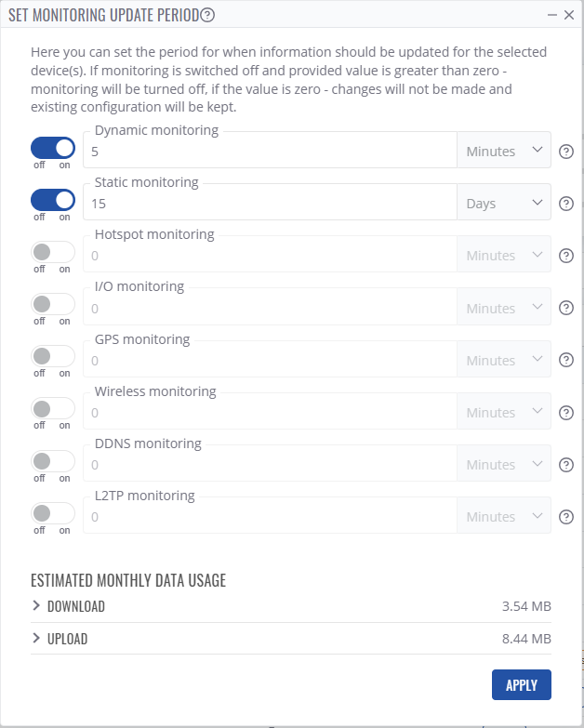Click help icon for L2TP monitoring
The width and height of the screenshot is (584, 728).
click(x=565, y=517)
